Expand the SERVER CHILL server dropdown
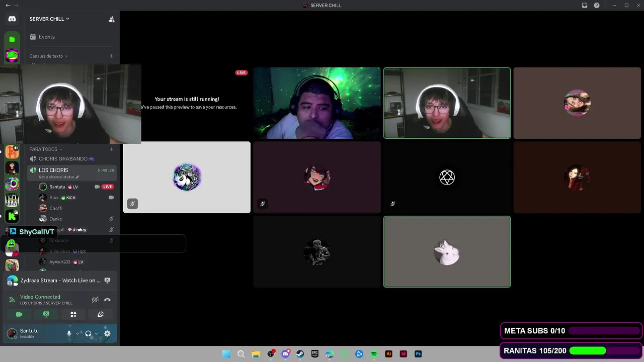This screenshot has height=362, width=644. click(49, 19)
